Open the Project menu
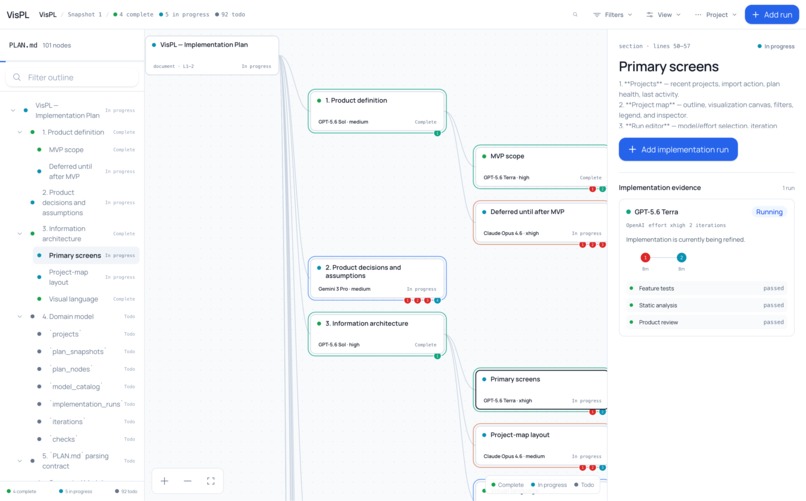The height and width of the screenshot is (501, 806). (x=716, y=15)
